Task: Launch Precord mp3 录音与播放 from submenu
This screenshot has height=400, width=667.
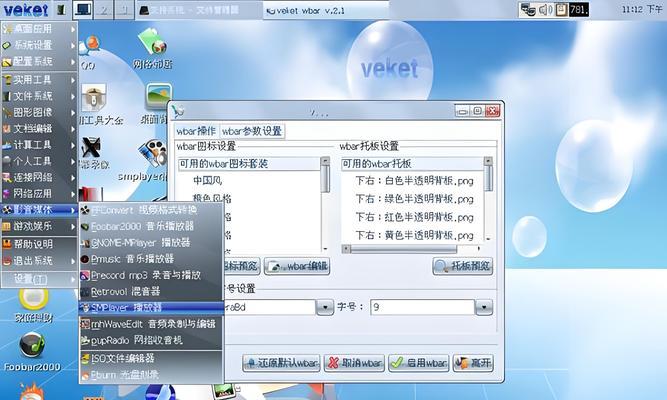Action: click(x=151, y=275)
